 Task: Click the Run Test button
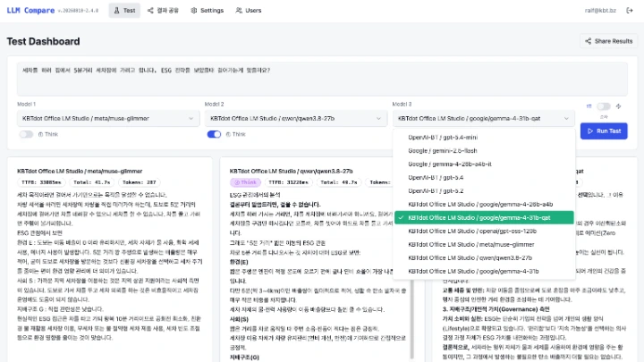tap(604, 130)
